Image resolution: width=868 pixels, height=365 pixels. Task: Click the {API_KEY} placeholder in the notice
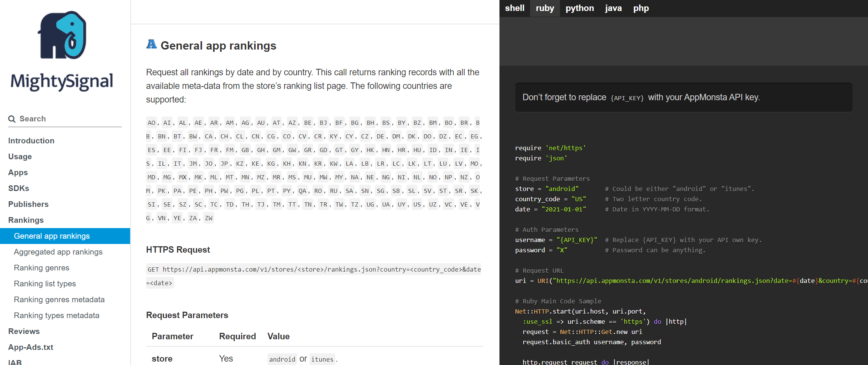(627, 98)
